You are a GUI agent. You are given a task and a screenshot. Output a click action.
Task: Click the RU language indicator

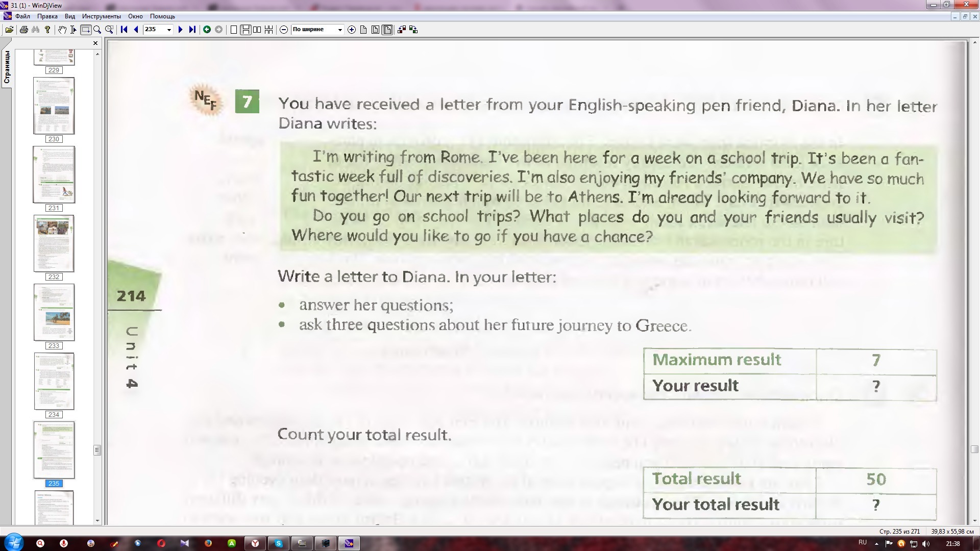point(863,543)
